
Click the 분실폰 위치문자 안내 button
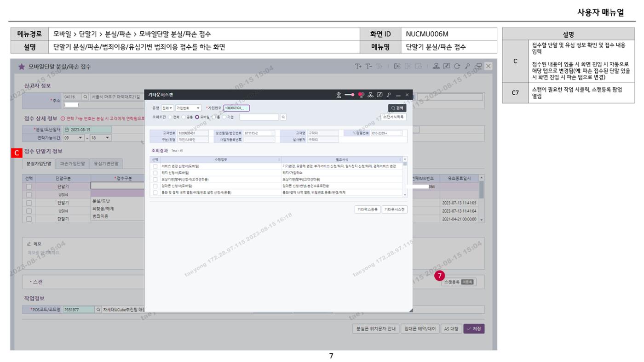coord(375,329)
